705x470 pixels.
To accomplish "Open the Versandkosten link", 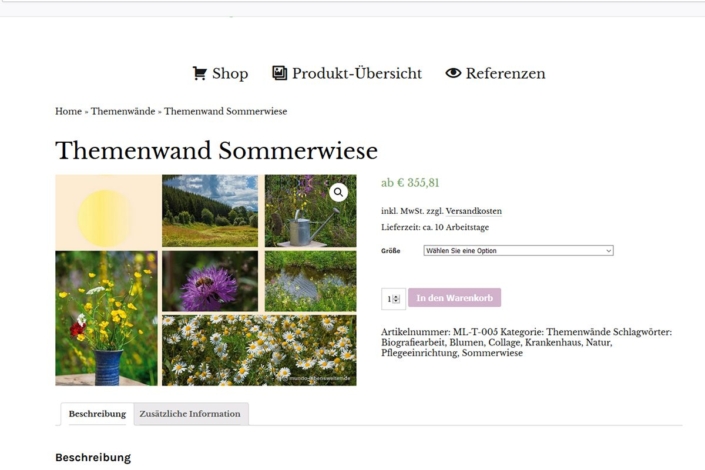I will (x=473, y=211).
